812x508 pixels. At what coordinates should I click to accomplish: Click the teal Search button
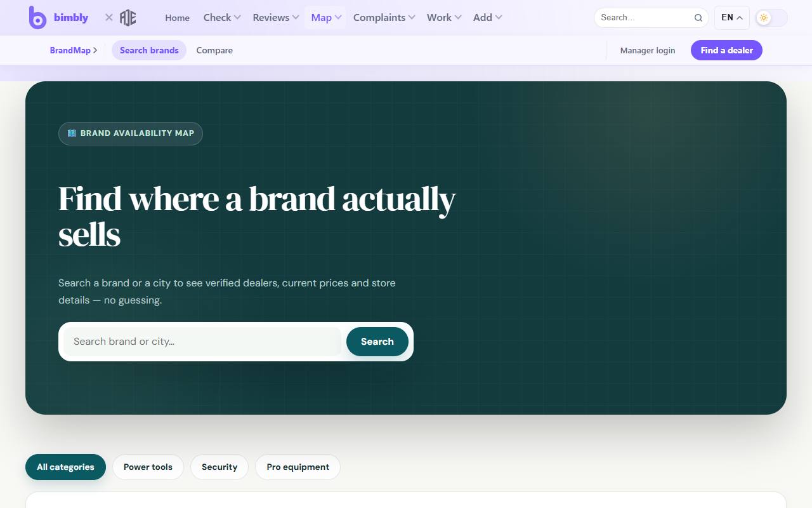point(377,342)
